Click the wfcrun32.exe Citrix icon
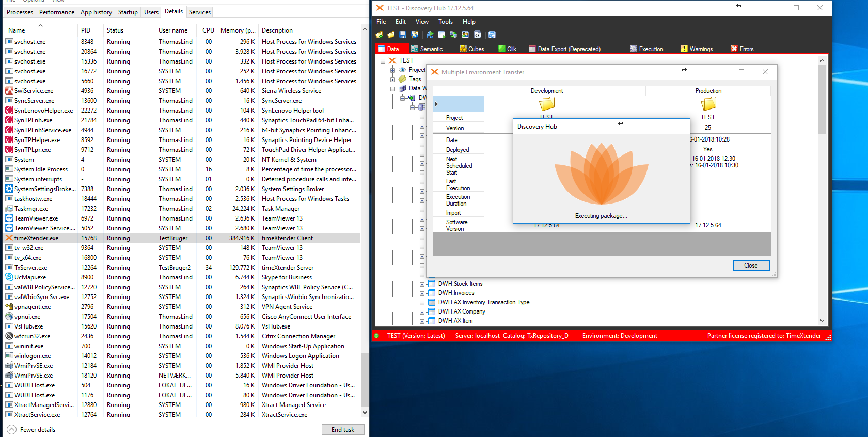868x437 pixels. [x=9, y=336]
